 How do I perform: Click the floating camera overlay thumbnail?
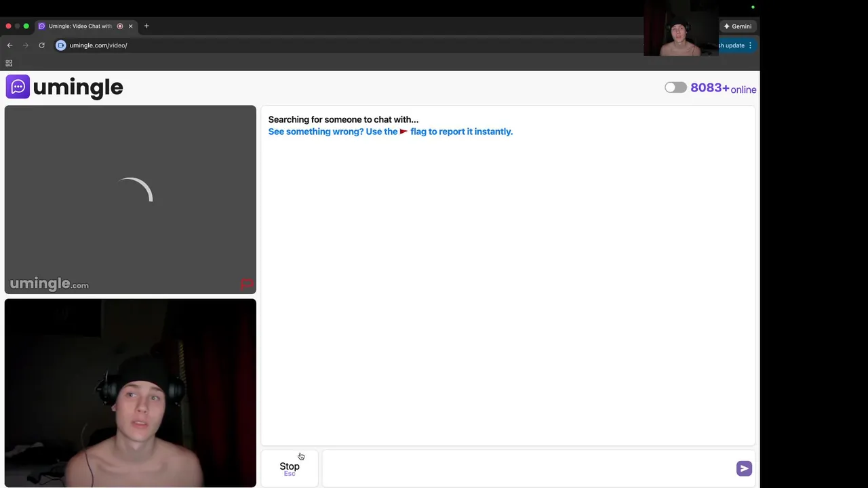point(681,28)
